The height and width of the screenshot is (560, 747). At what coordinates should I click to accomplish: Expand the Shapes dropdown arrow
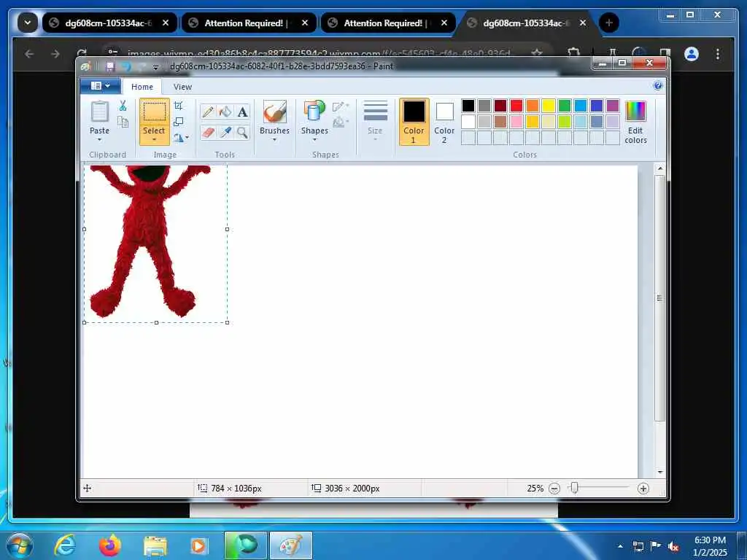pyautogui.click(x=314, y=139)
